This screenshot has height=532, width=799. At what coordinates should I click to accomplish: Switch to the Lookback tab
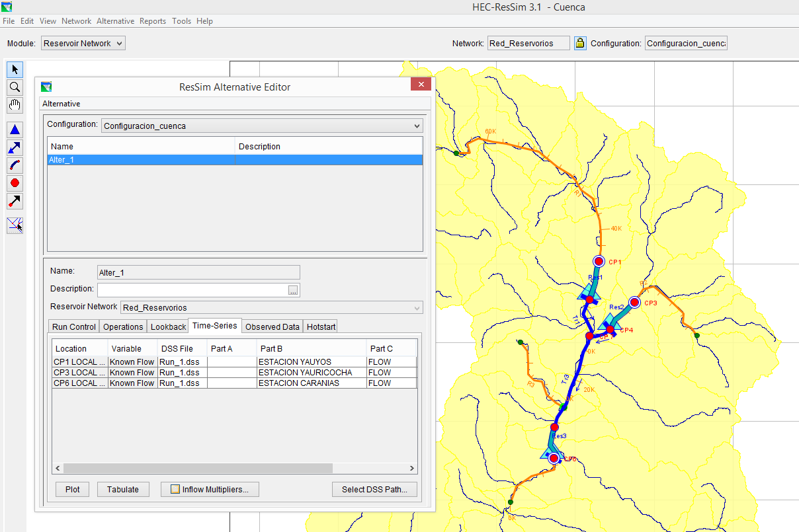point(168,326)
